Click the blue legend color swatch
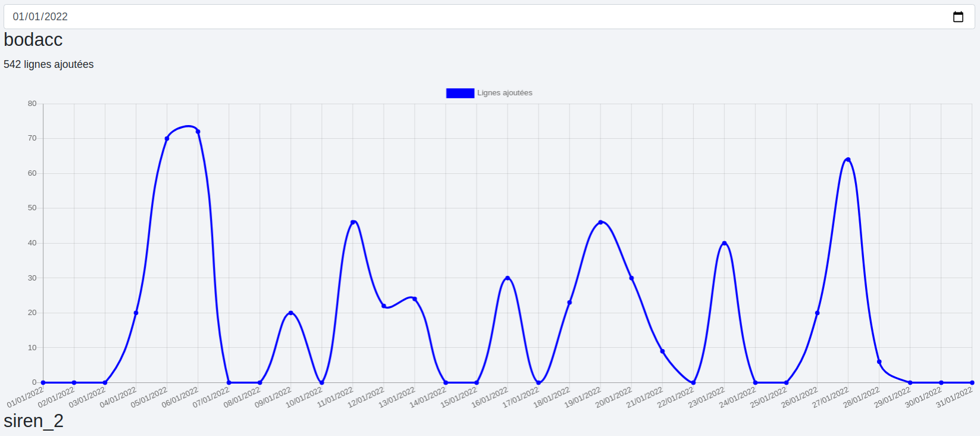Screen dimensions: 980x436 coord(460,93)
